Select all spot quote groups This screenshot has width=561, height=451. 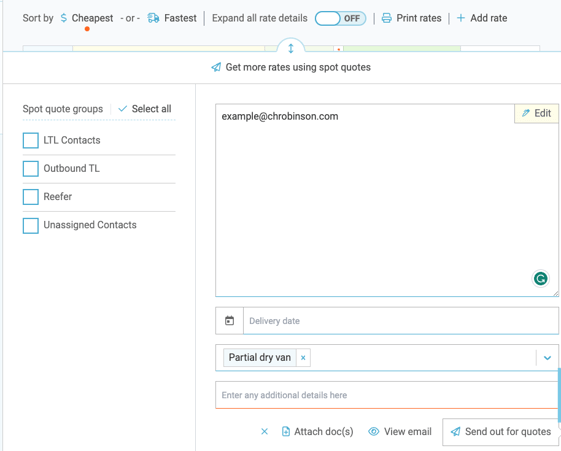coord(145,109)
